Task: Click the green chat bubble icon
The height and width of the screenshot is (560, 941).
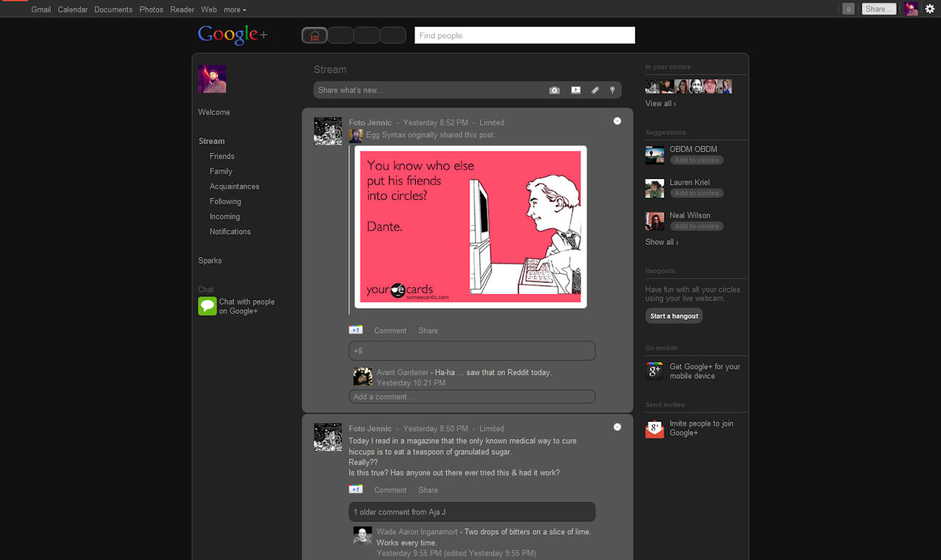Action: pyautogui.click(x=207, y=306)
